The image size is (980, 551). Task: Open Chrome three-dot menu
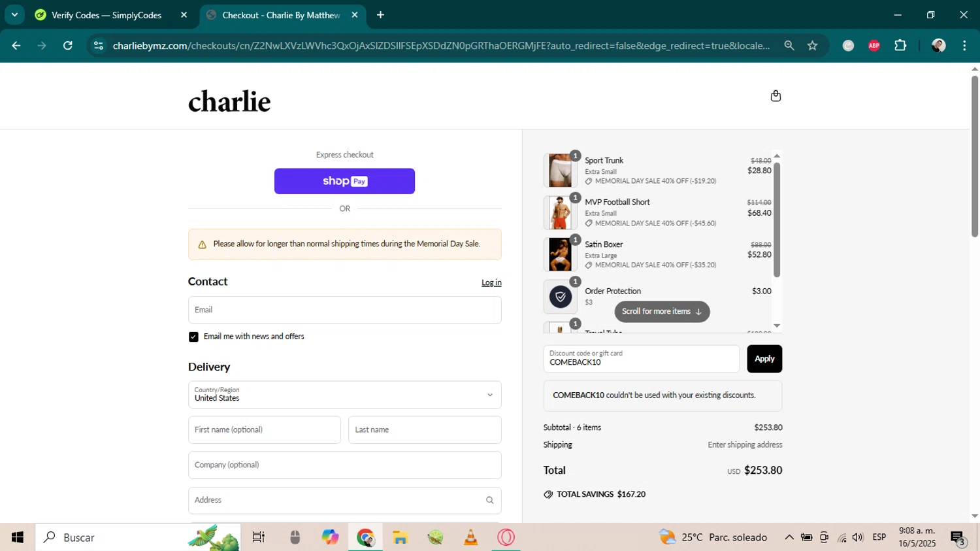964,46
